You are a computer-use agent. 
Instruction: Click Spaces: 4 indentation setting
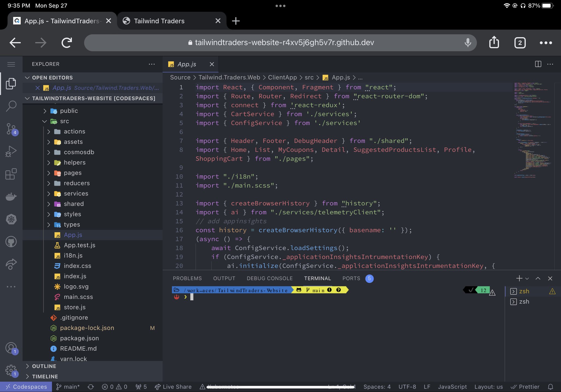pos(377,387)
